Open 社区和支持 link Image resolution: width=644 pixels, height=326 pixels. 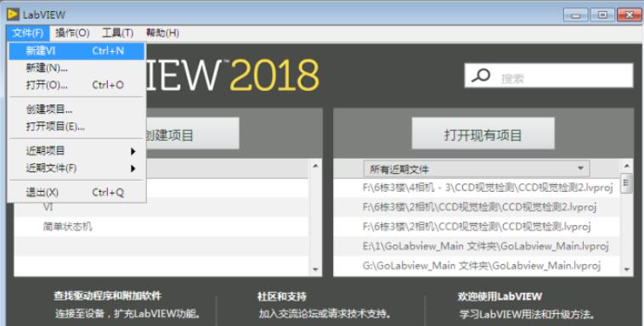tap(282, 296)
